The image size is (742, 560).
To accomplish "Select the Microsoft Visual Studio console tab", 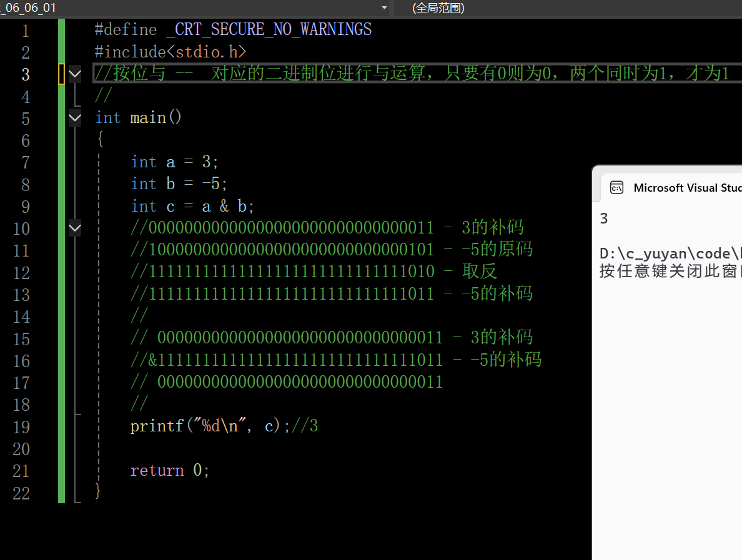I will pyautogui.click(x=671, y=188).
